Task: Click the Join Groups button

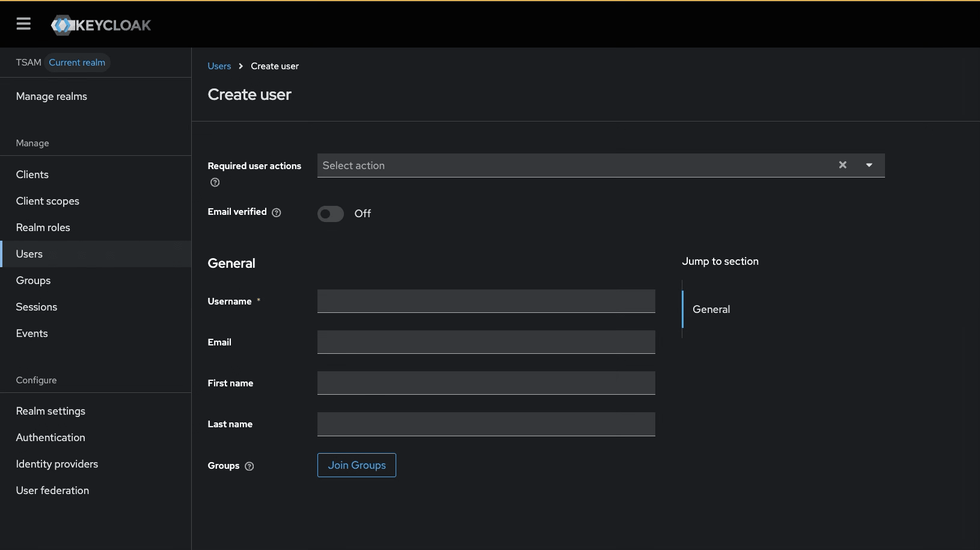Action: (x=357, y=465)
